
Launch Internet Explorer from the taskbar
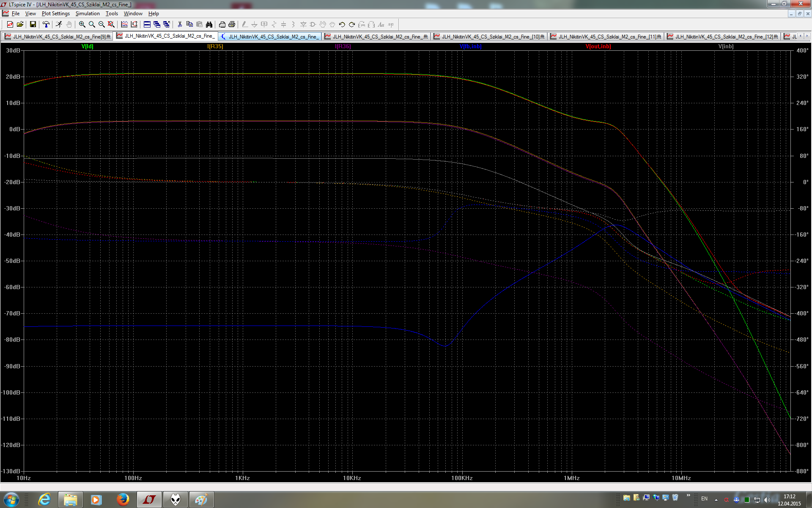[x=44, y=500]
